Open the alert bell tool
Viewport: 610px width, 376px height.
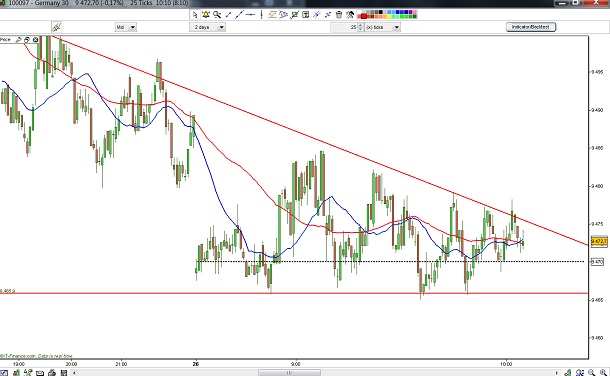(x=206, y=15)
